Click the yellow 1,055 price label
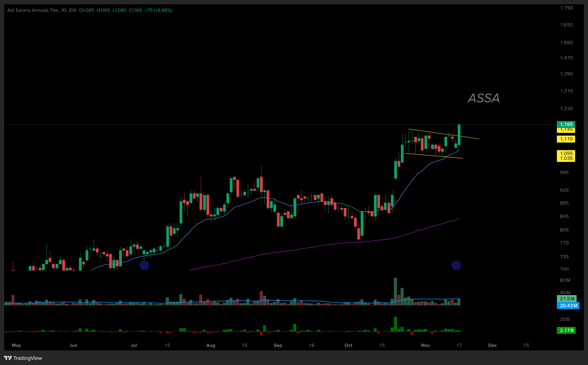 click(566, 153)
